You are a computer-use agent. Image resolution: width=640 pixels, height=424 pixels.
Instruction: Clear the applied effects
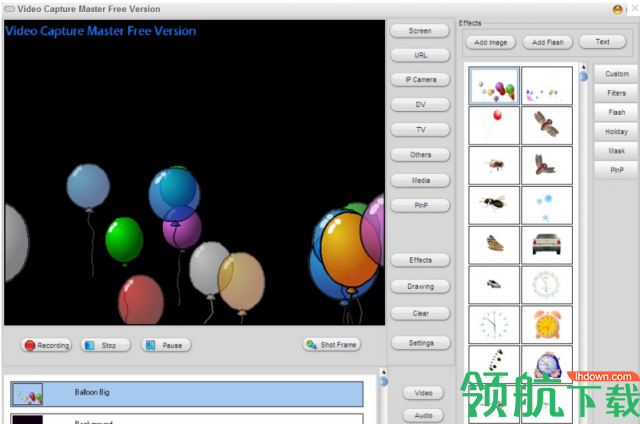(x=420, y=313)
